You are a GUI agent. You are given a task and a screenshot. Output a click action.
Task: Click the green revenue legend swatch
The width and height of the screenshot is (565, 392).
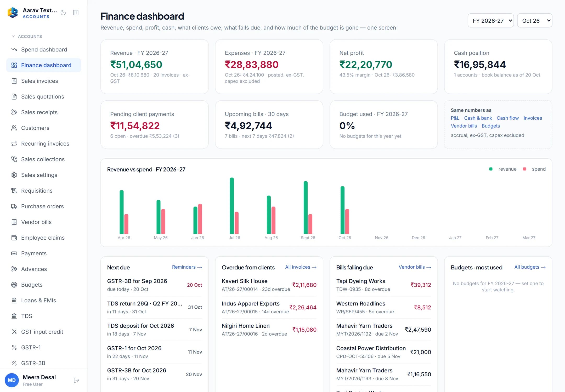point(491,169)
